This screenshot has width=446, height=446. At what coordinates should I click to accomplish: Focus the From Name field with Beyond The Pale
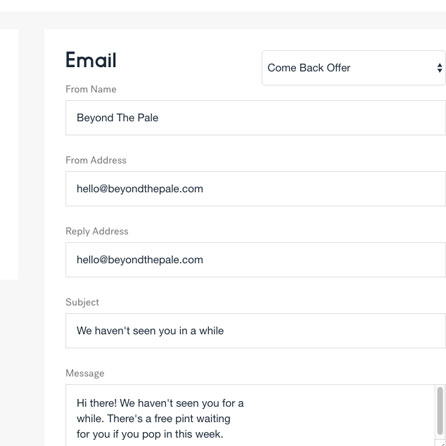pyautogui.click(x=255, y=118)
